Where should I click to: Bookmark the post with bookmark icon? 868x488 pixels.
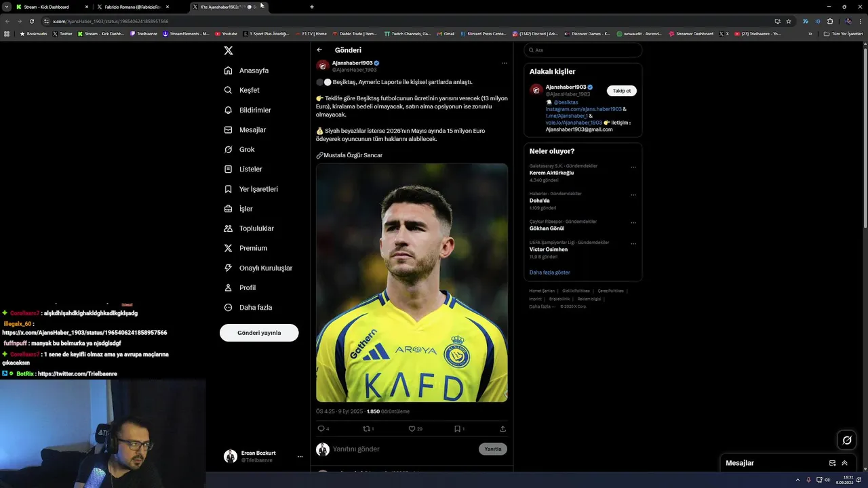(458, 428)
